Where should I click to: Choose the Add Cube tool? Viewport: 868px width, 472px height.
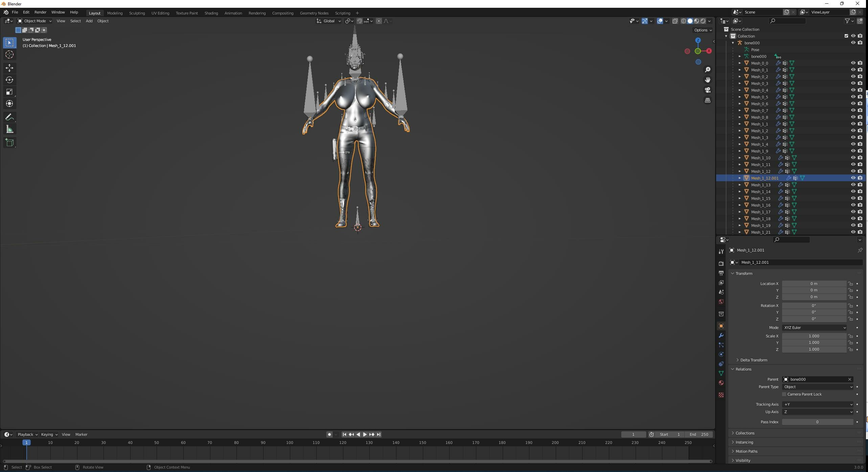[9, 143]
